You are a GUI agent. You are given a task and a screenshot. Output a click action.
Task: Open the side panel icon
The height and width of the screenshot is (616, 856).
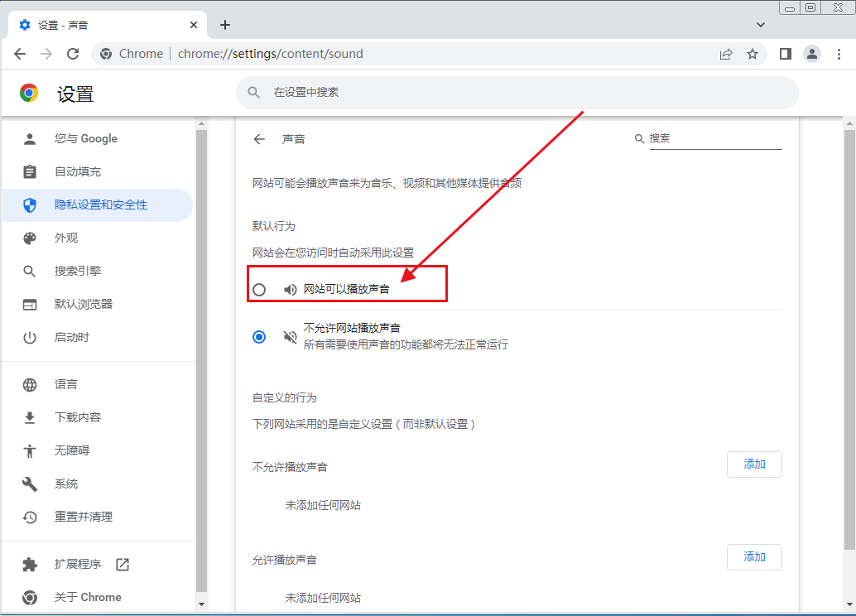pos(786,54)
